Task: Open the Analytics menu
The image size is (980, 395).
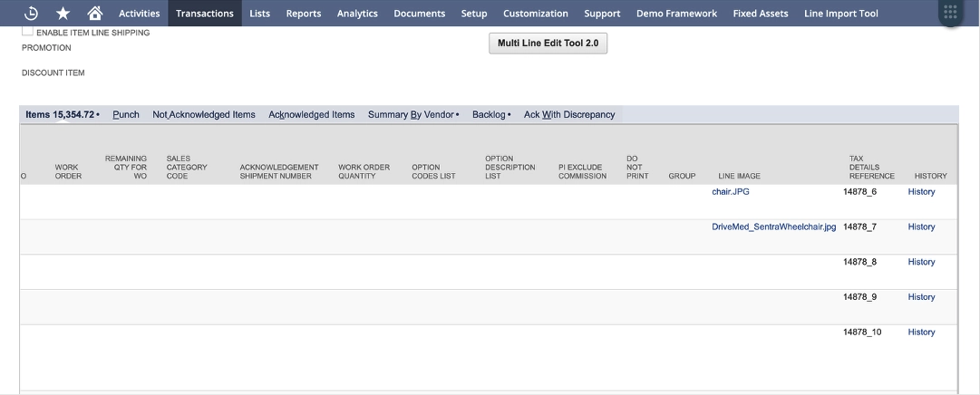Action: point(357,13)
